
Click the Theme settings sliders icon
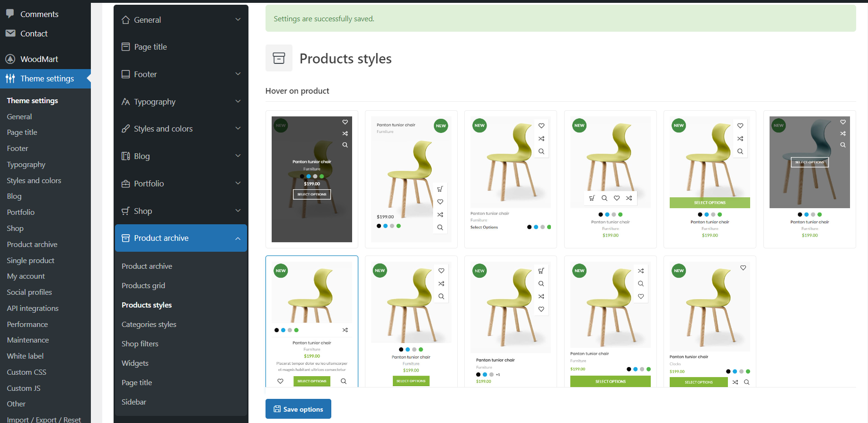[10, 79]
